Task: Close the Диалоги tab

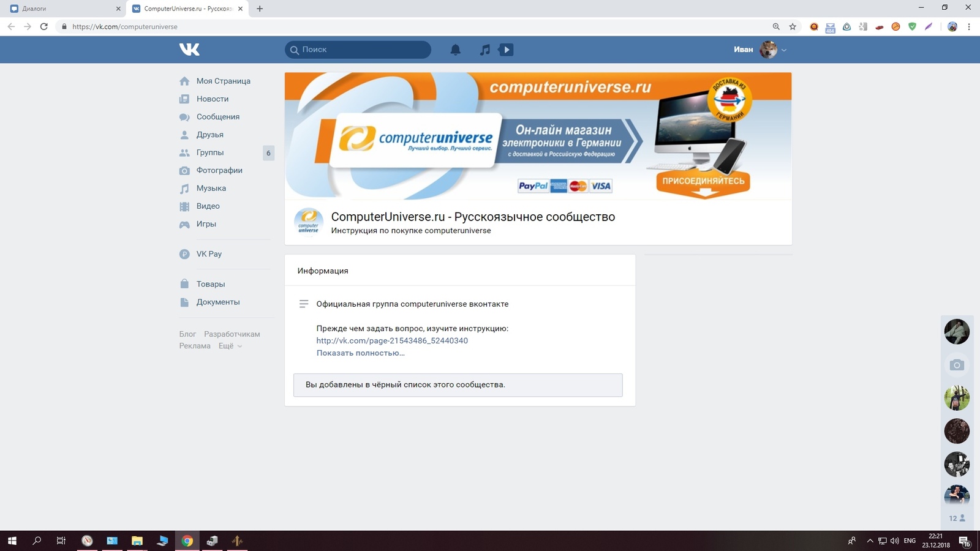Action: point(118,9)
